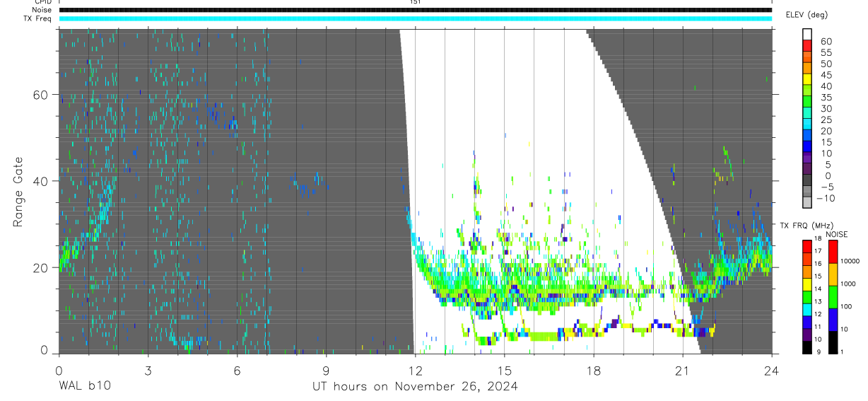The image size is (868, 401).
Task: Click the ELEV legend value 45
Action: click(x=826, y=75)
